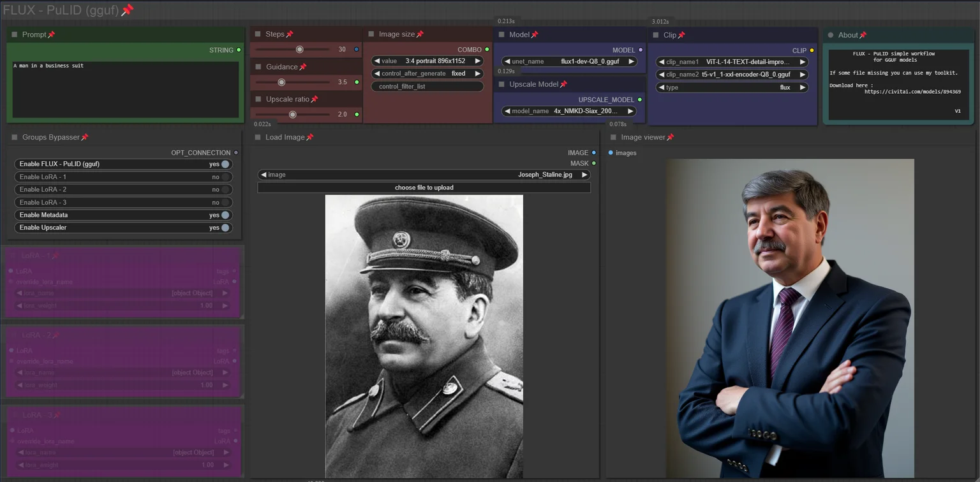Click the generated image in Image viewer
980x482 pixels.
click(x=791, y=318)
